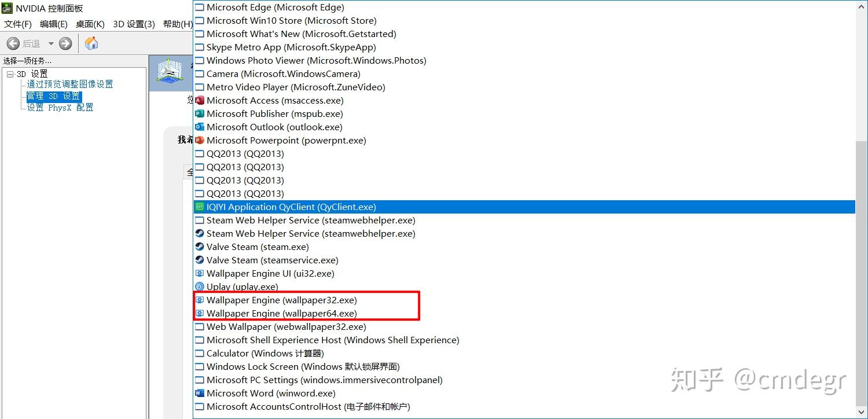The width and height of the screenshot is (868, 419).
Task: Select IQIYI Application QyClient (QyClient.exe) text
Action: [291, 207]
